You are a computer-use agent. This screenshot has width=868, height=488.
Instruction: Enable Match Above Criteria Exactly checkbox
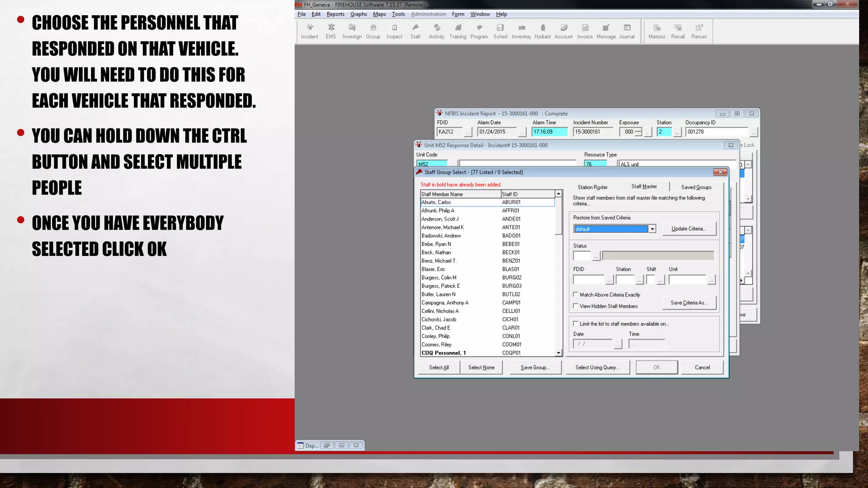point(576,294)
